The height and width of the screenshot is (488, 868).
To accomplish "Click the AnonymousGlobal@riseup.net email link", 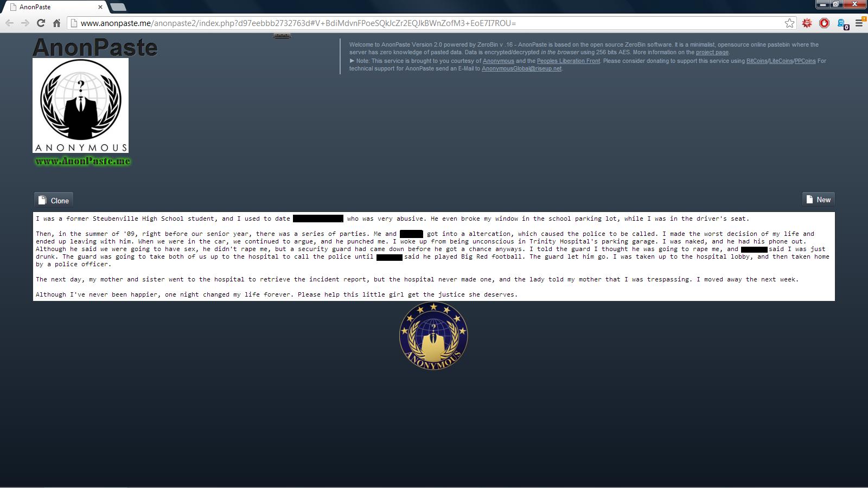I will [x=521, y=69].
